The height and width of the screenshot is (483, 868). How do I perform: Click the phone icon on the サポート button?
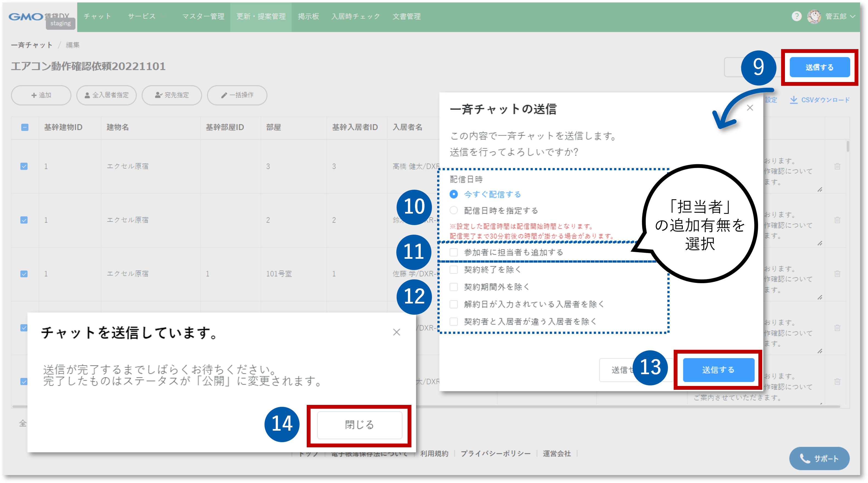point(805,458)
